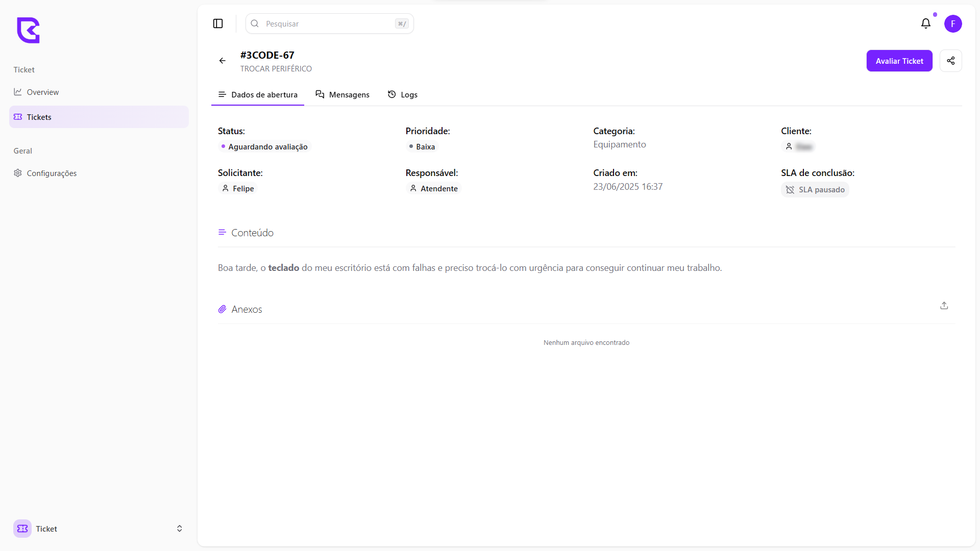Toggle the sidebar panel icon

point(218,23)
